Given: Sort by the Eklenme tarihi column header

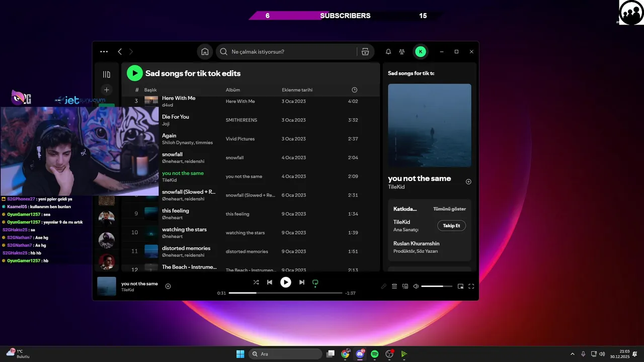Looking at the screenshot, I should click(x=297, y=90).
